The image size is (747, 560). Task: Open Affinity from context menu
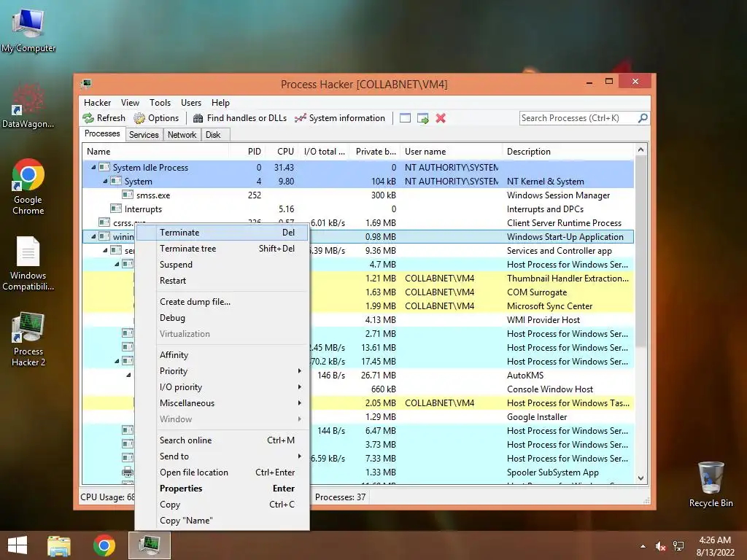click(222, 355)
